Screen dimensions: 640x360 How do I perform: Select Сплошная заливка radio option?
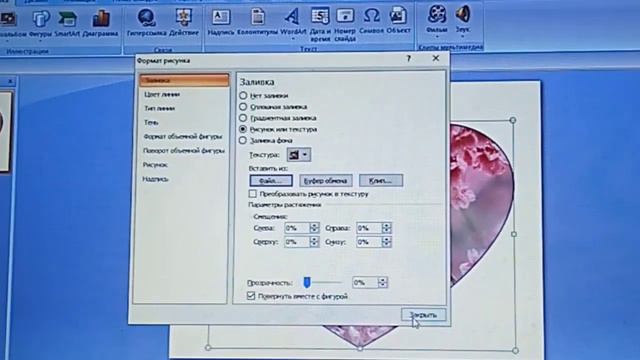243,107
